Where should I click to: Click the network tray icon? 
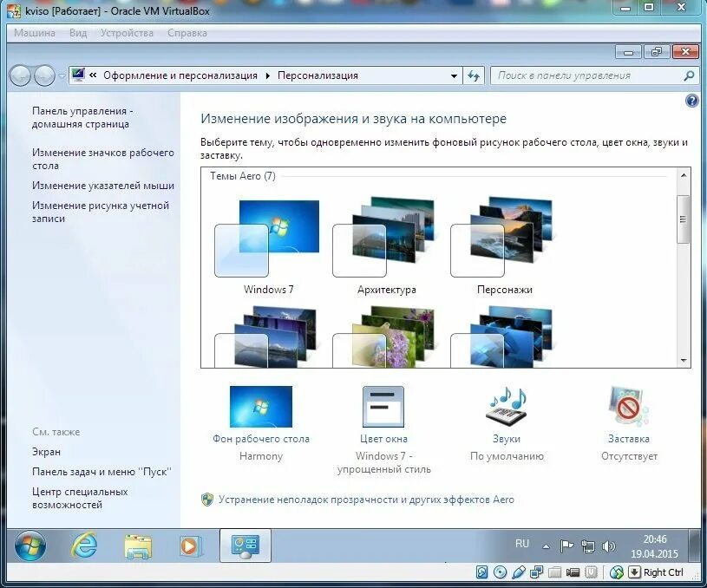[x=587, y=546]
